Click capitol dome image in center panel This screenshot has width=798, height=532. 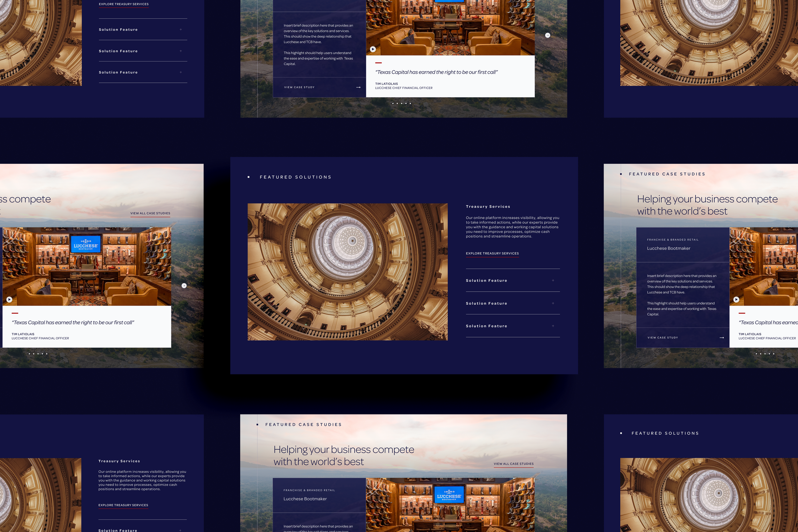pos(347,272)
